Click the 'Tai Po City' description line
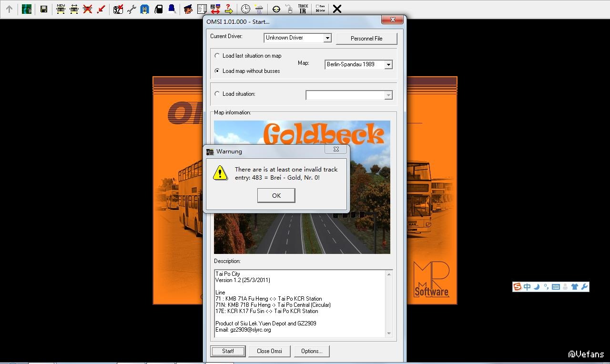The height and width of the screenshot is (364, 610). (x=228, y=274)
